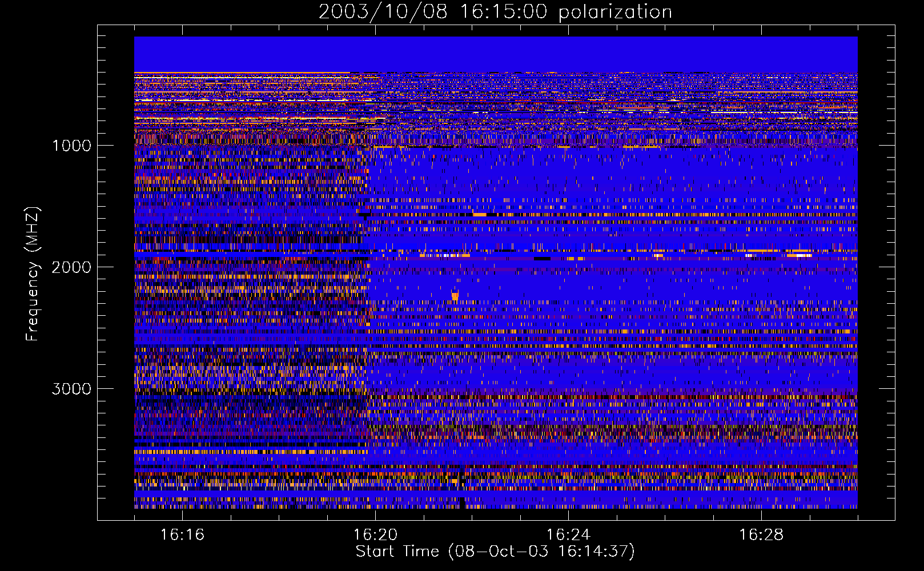Image resolution: width=924 pixels, height=571 pixels.
Task: Click the 1000 frequency tick label
Action: pos(71,146)
